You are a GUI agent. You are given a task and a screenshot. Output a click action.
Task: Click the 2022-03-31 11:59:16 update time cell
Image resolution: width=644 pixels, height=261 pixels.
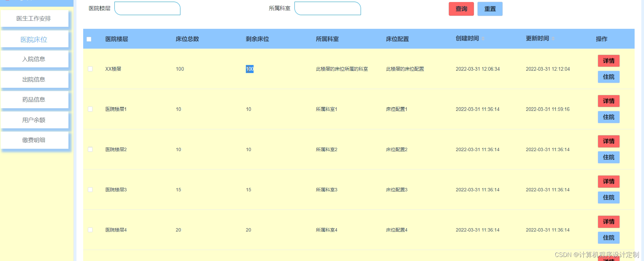(x=548, y=109)
